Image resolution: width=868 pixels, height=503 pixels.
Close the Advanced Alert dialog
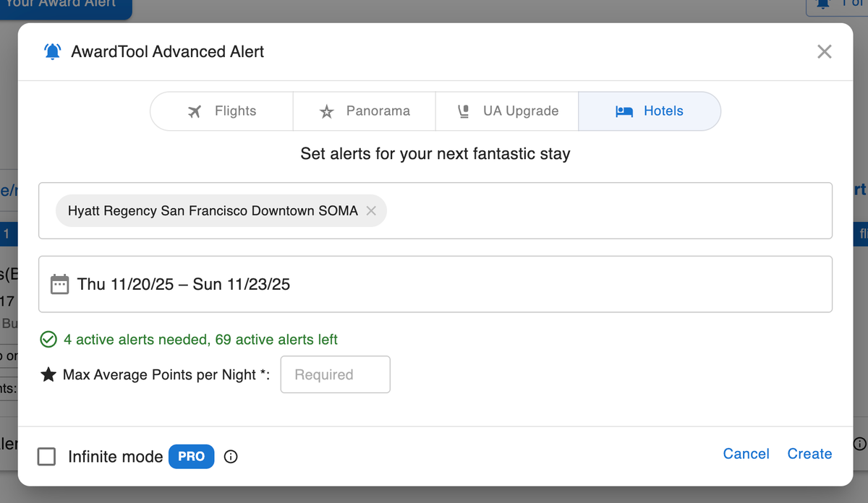(824, 52)
